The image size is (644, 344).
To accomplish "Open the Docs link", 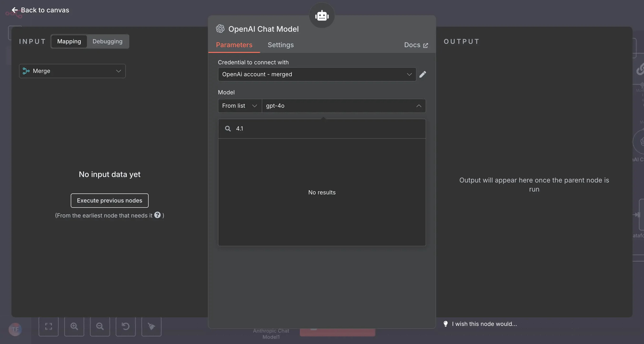I will 416,45.
